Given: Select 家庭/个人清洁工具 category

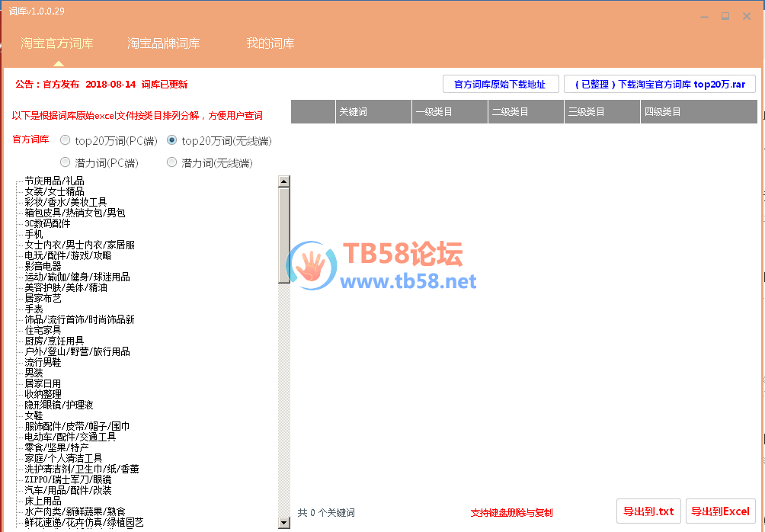Looking at the screenshot, I should [63, 458].
